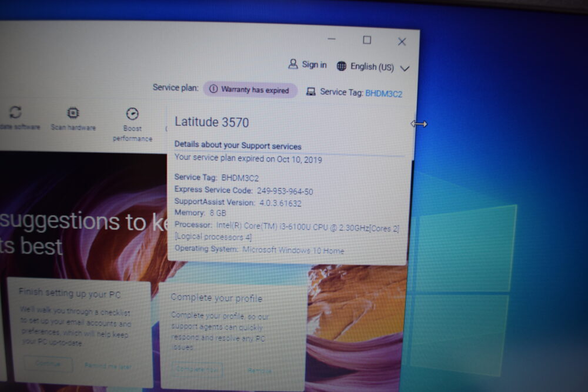Click Remind me later link

(108, 366)
